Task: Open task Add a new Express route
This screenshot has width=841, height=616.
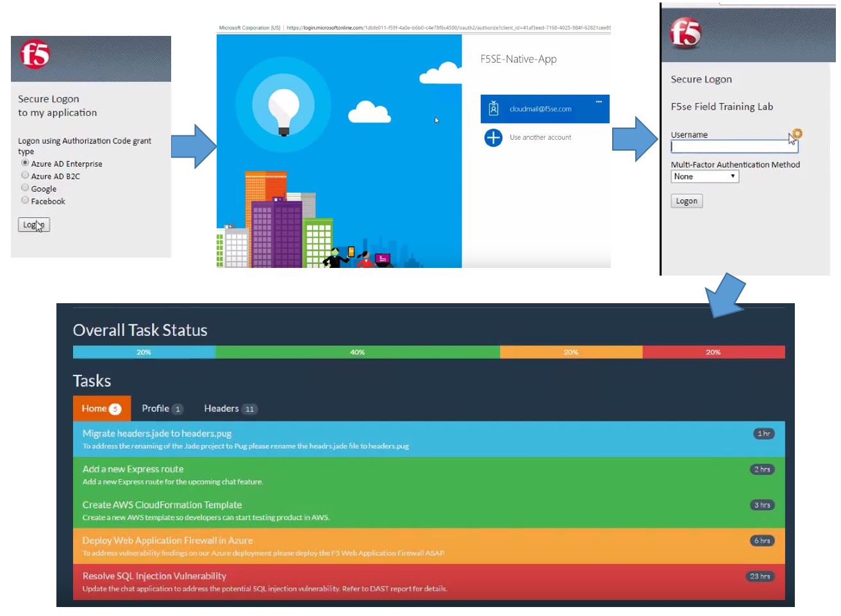Action: click(x=429, y=475)
